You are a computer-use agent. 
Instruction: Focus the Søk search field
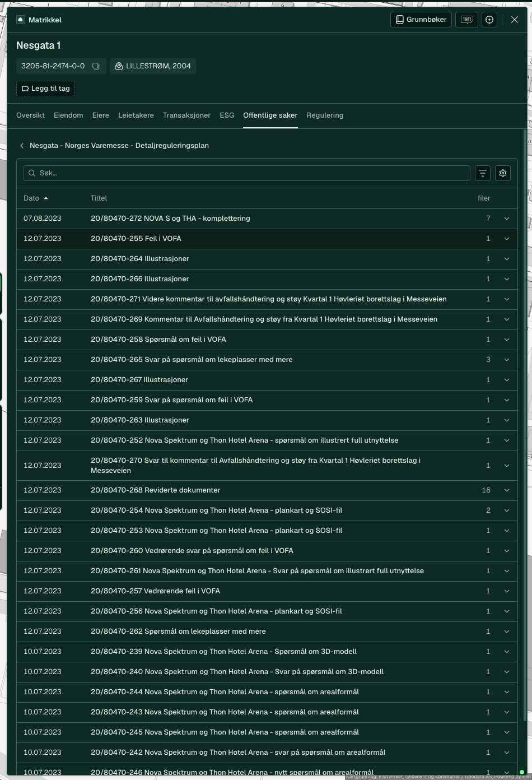(x=246, y=173)
